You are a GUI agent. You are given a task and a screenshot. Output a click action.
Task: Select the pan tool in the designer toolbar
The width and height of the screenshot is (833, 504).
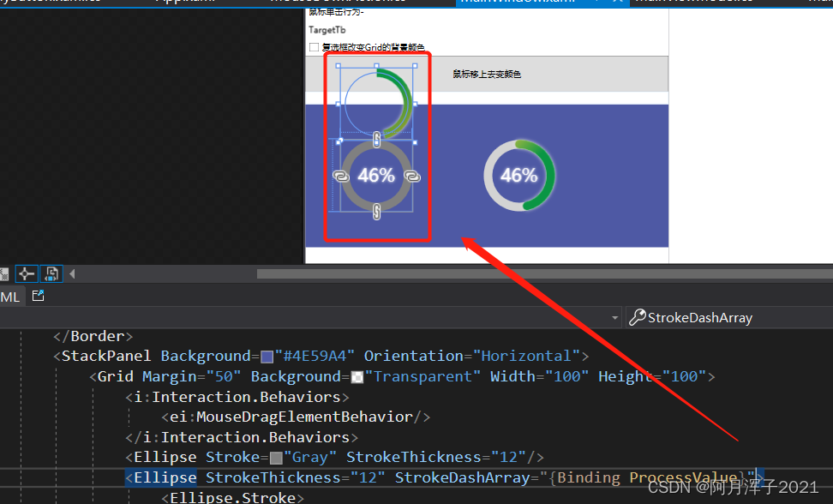27,273
